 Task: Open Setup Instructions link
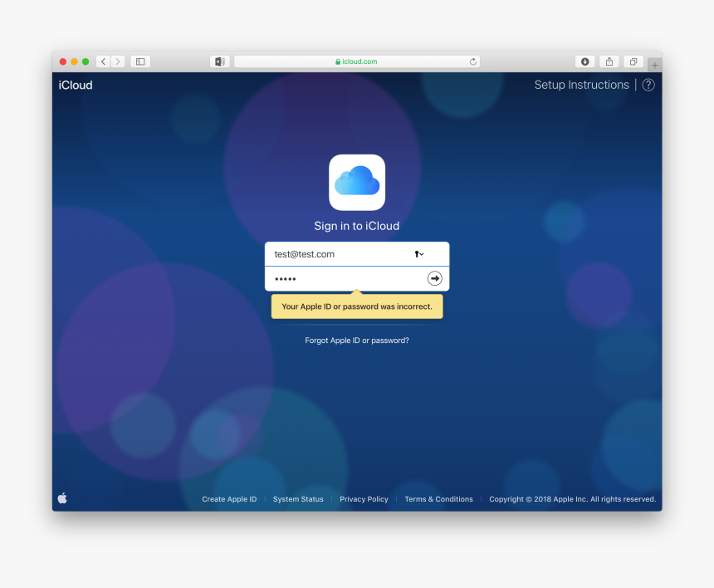(x=581, y=85)
